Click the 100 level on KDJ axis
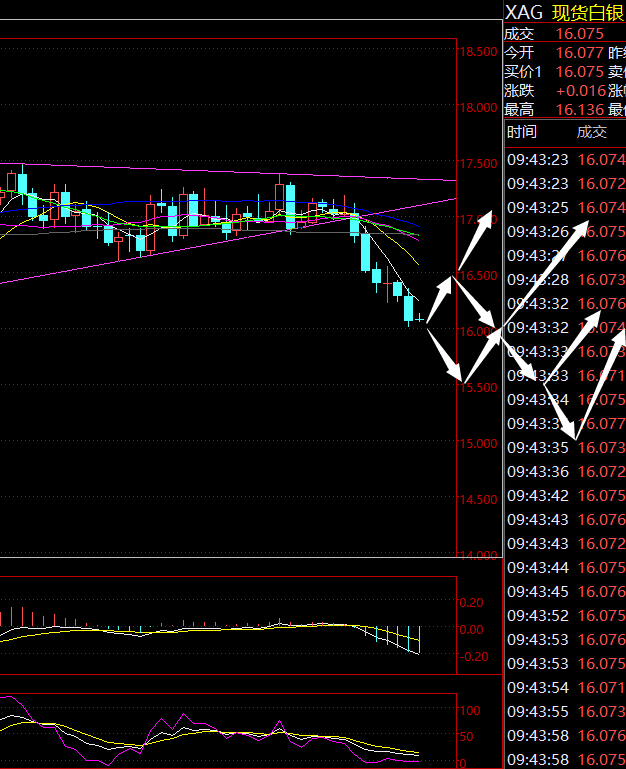 click(x=470, y=711)
